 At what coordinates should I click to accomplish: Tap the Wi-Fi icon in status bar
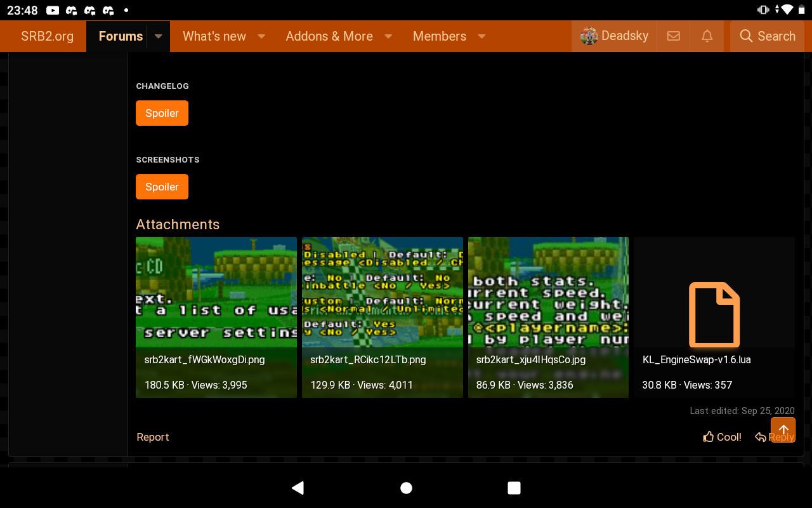pos(787,10)
